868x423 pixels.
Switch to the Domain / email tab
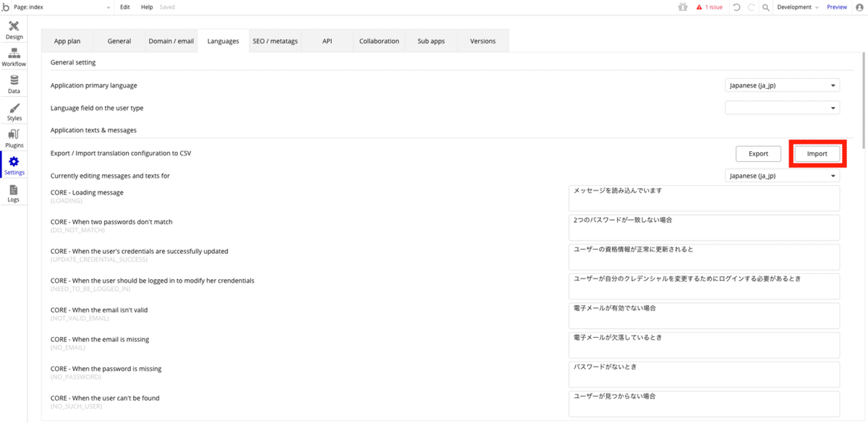171,41
